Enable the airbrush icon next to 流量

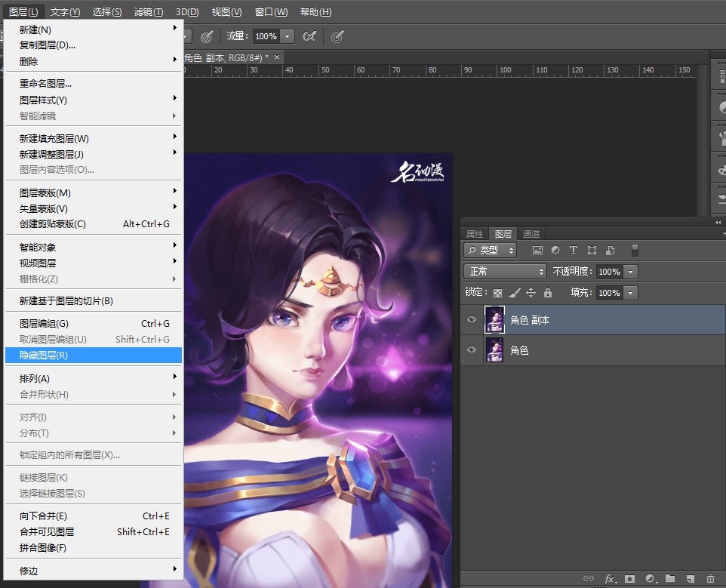309,36
